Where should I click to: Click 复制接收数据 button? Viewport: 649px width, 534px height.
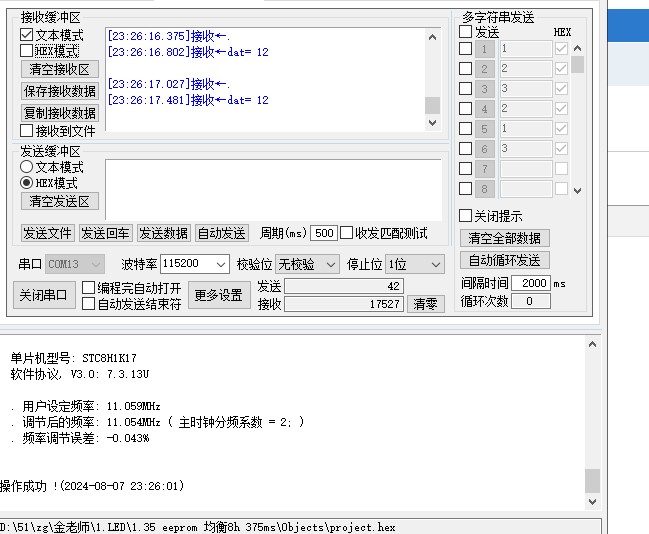coord(60,113)
